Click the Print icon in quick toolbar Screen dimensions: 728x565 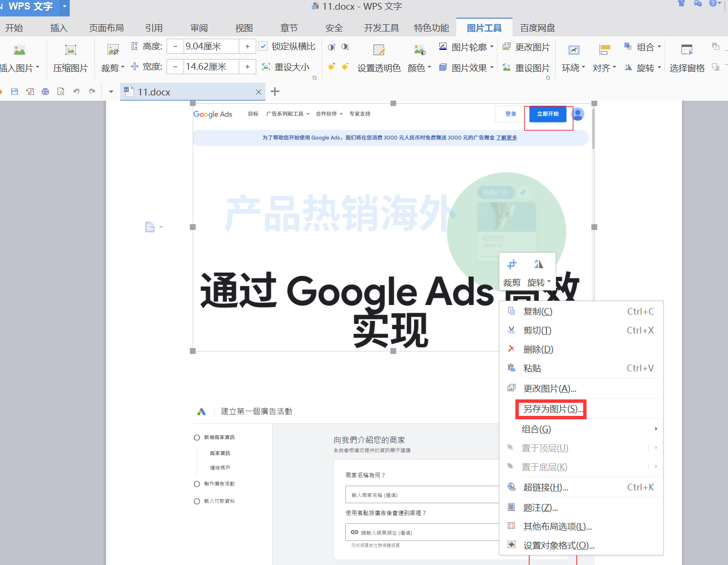tap(45, 92)
